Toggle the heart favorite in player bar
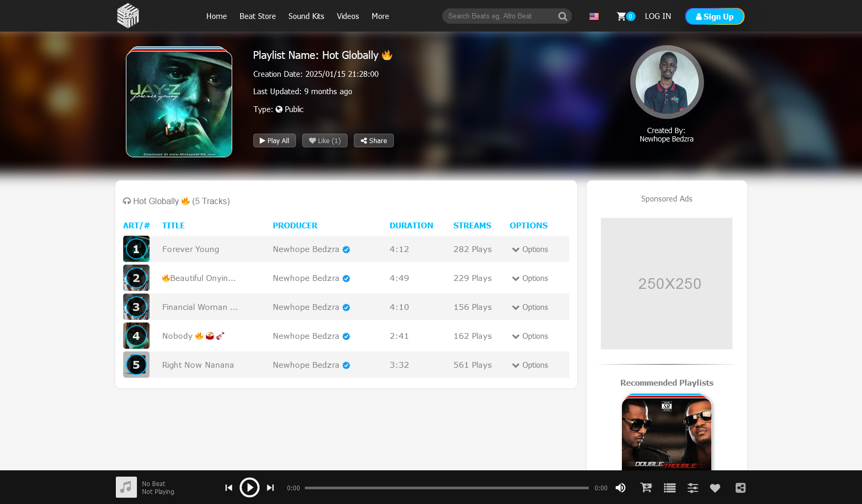Screen dimensions: 862x504 pos(715,488)
